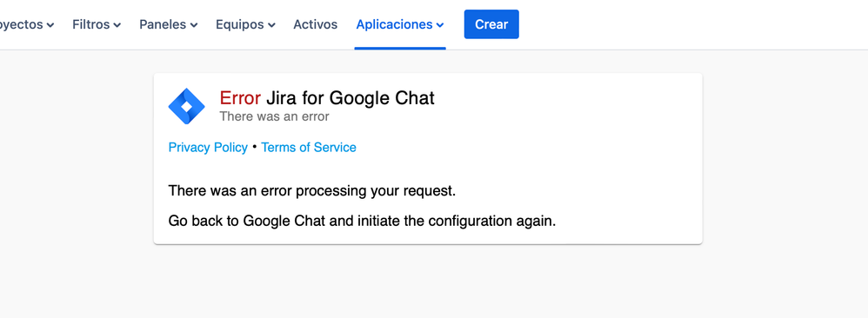868x318 pixels.
Task: Click the red Error heading word
Action: (240, 98)
